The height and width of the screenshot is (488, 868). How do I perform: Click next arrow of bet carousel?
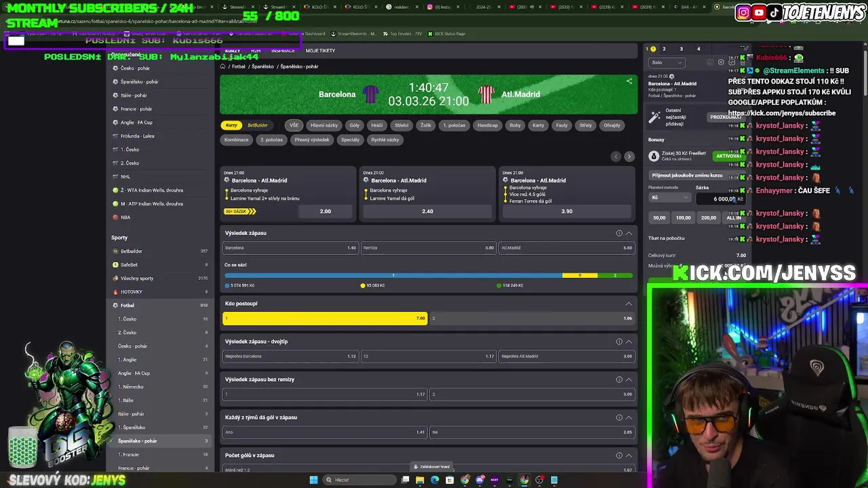pos(629,157)
